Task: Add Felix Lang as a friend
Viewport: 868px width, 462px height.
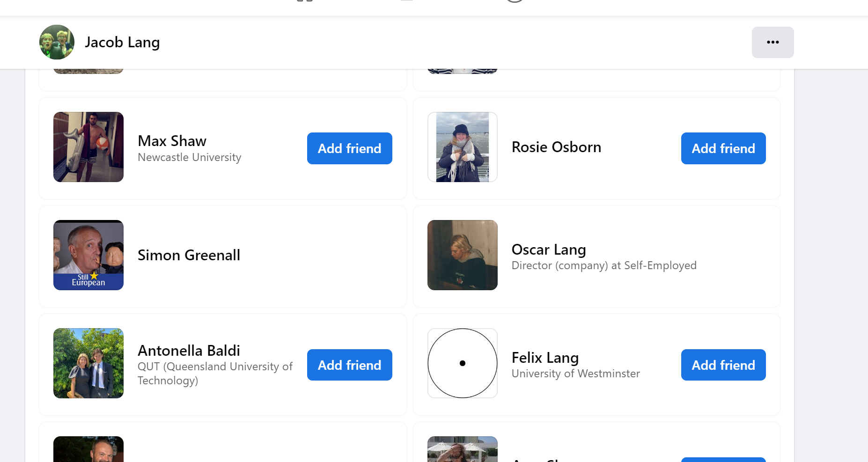Action: click(x=723, y=365)
